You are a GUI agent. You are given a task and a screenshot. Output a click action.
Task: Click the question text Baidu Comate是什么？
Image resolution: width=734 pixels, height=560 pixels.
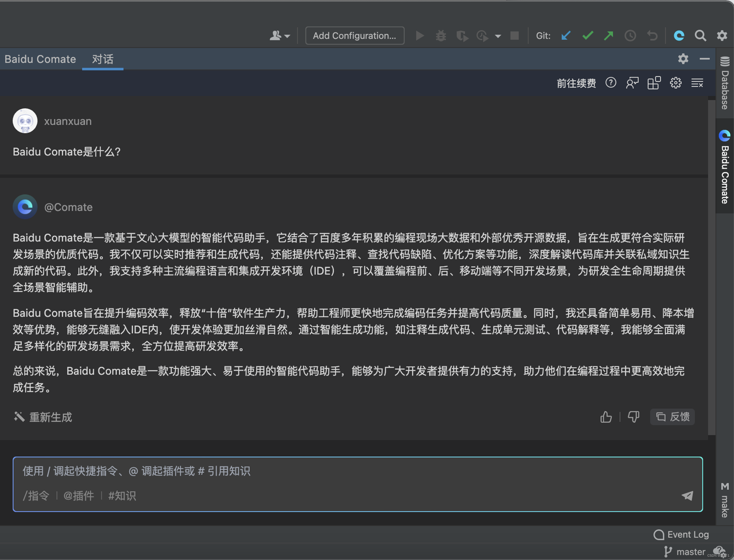tap(67, 152)
